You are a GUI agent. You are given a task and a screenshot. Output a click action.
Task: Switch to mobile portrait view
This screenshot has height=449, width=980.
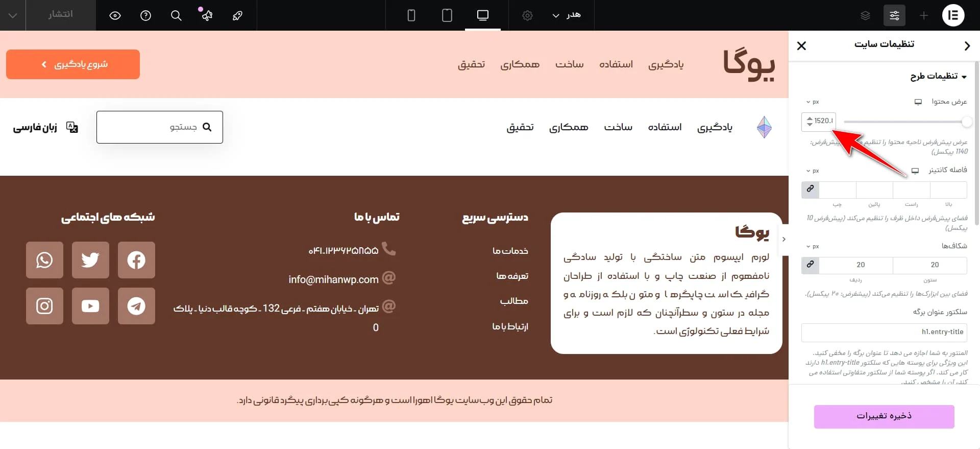pos(411,15)
